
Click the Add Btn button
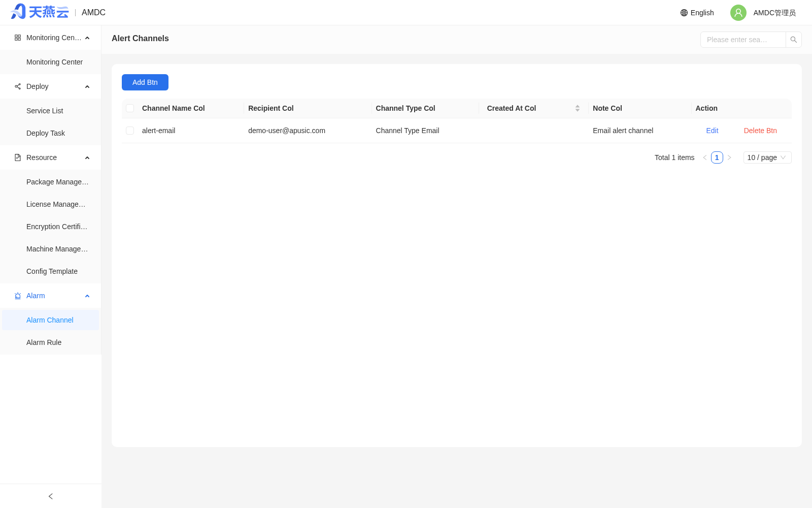(x=145, y=82)
